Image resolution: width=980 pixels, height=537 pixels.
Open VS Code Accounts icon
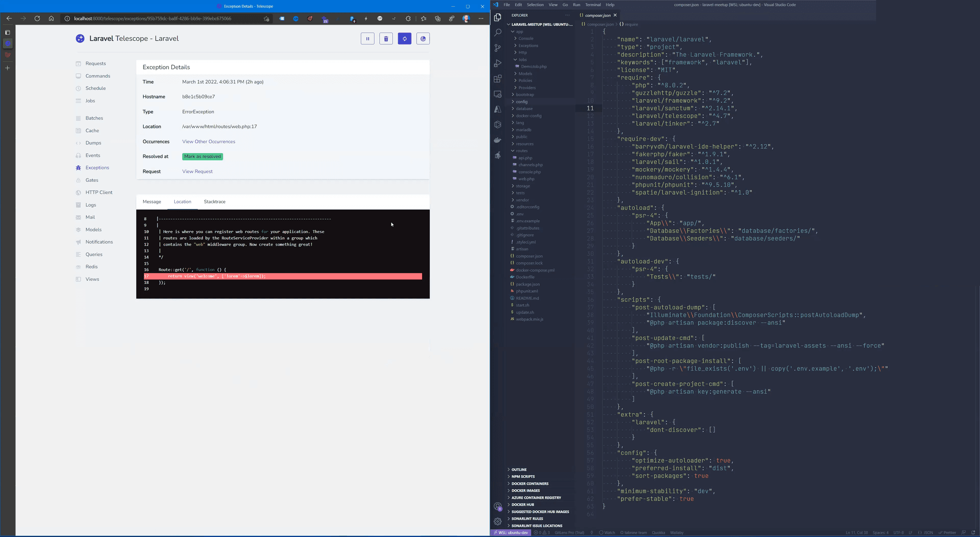point(498,506)
